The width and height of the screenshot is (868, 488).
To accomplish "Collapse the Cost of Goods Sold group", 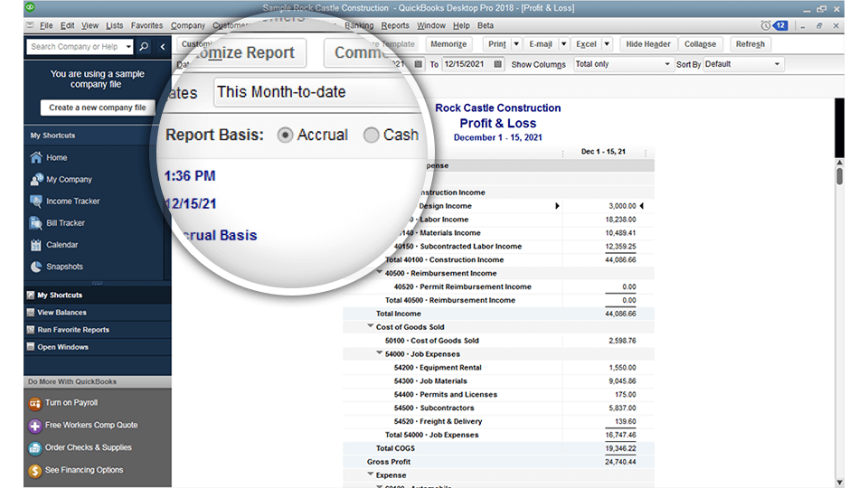I will coord(371,326).
